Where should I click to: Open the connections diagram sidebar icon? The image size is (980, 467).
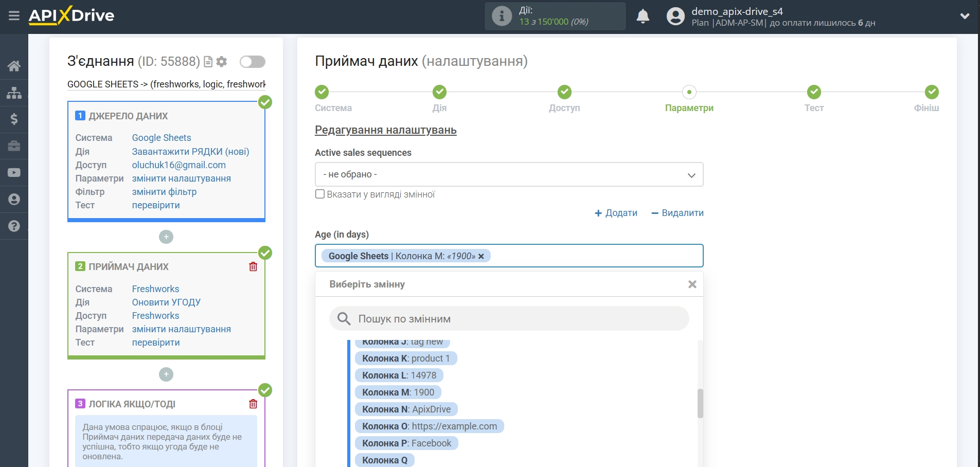(x=14, y=93)
